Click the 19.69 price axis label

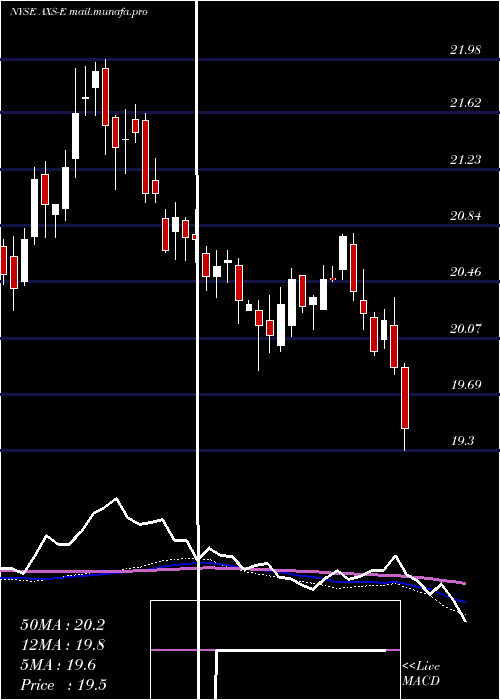(466, 384)
